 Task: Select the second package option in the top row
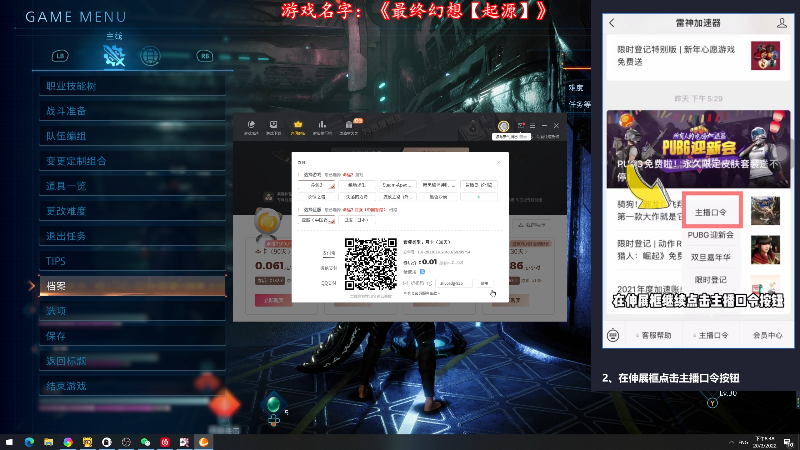click(357, 185)
